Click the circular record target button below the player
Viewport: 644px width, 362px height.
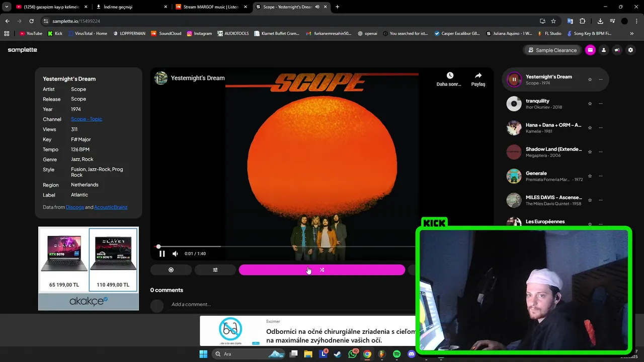(x=171, y=270)
